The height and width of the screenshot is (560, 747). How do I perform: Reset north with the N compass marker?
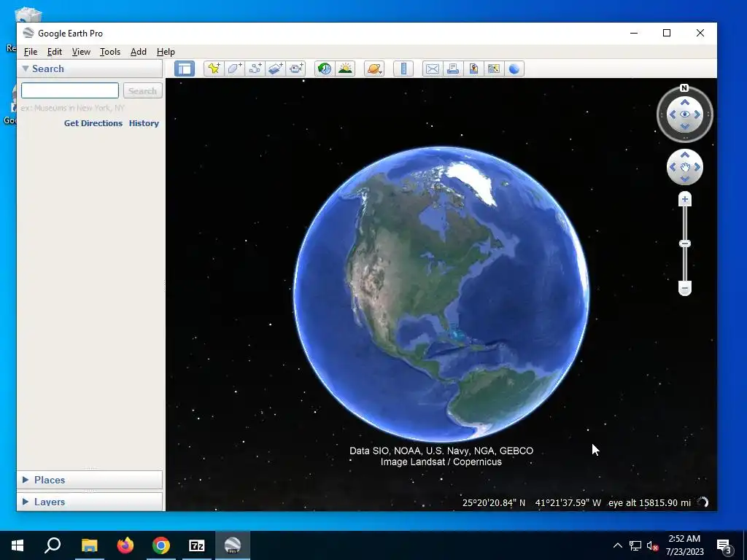[684, 87]
